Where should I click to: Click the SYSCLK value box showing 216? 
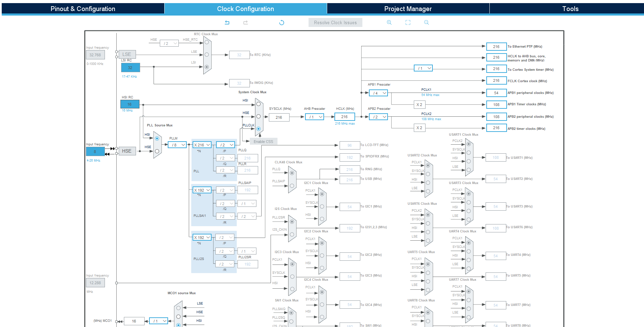tap(279, 117)
